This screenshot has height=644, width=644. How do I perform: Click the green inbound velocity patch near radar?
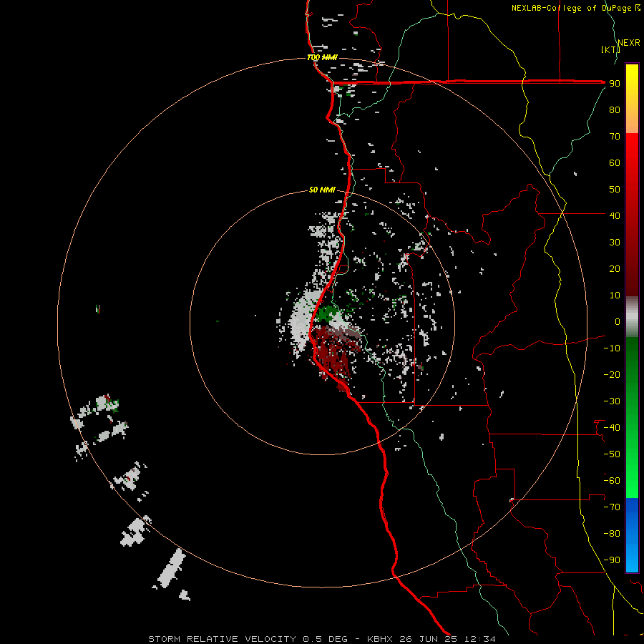pos(327,314)
